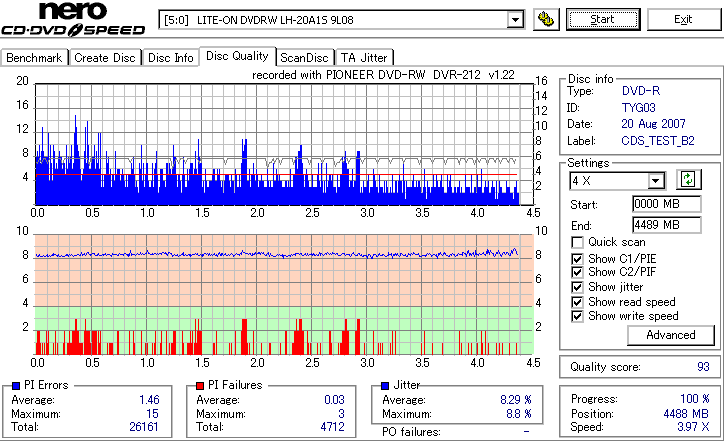Click the blue Jitter legend square
Viewport: 724px width, 441px height.
coord(385,386)
